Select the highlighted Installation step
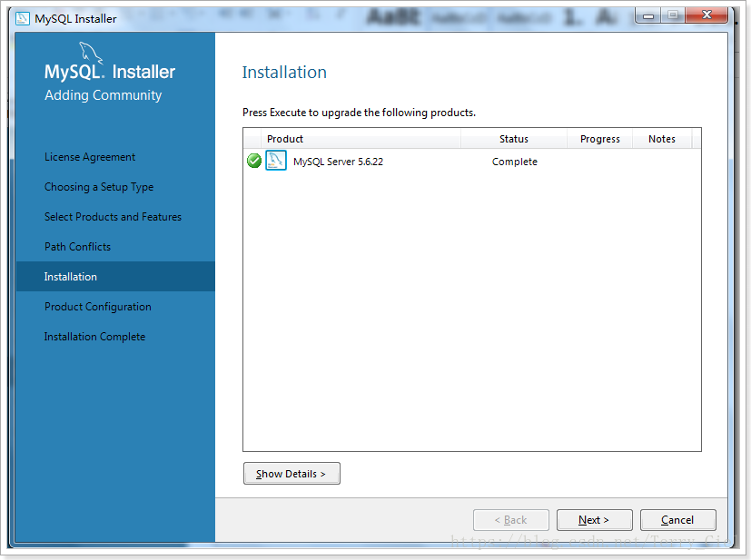This screenshot has height=560, width=751. point(115,277)
